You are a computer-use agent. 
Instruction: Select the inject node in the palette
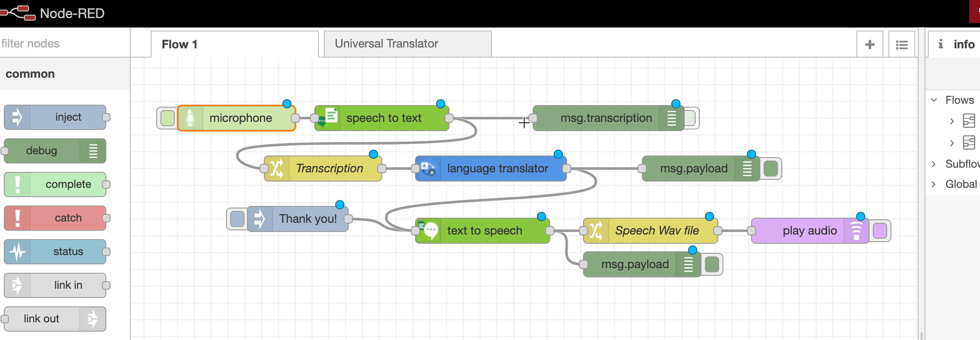[x=55, y=117]
